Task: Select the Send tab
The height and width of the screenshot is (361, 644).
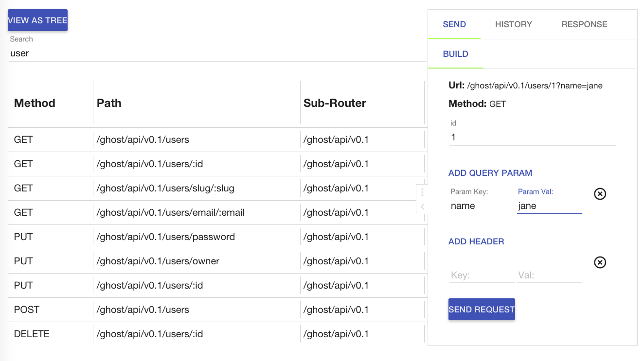Action: (454, 24)
